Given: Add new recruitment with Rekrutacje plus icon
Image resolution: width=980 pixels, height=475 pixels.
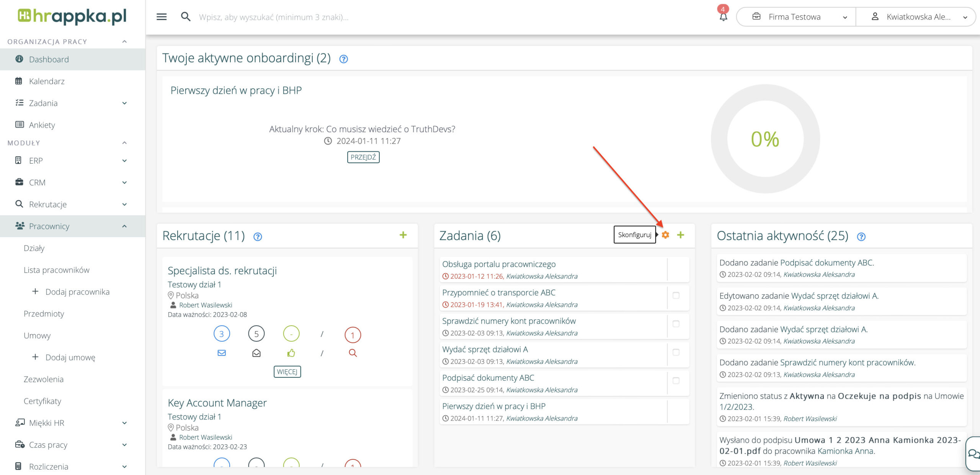Looking at the screenshot, I should pyautogui.click(x=403, y=235).
